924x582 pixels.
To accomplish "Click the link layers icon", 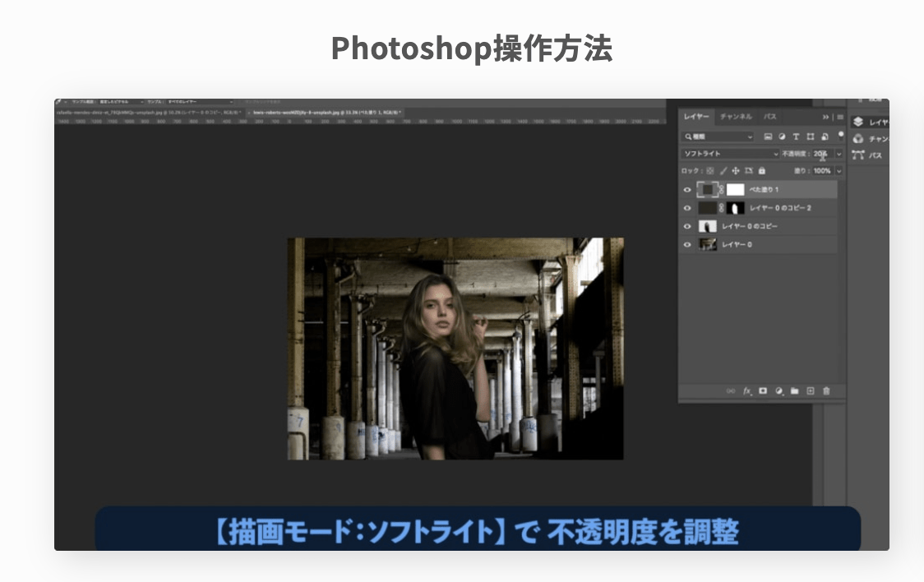I will [x=731, y=391].
